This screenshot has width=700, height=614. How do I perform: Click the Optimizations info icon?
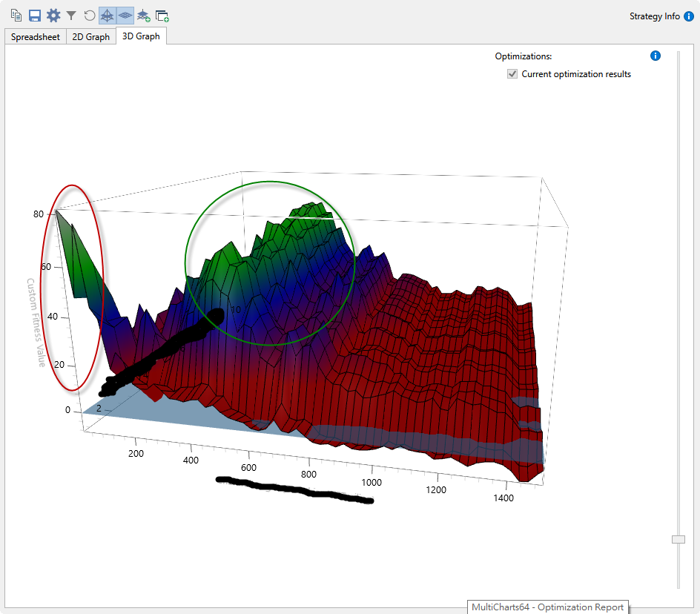click(x=656, y=56)
